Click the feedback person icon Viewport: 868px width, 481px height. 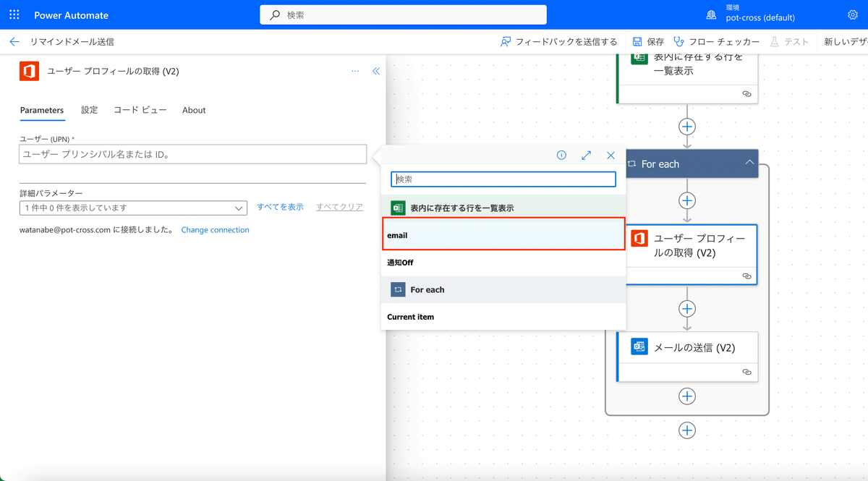[506, 42]
